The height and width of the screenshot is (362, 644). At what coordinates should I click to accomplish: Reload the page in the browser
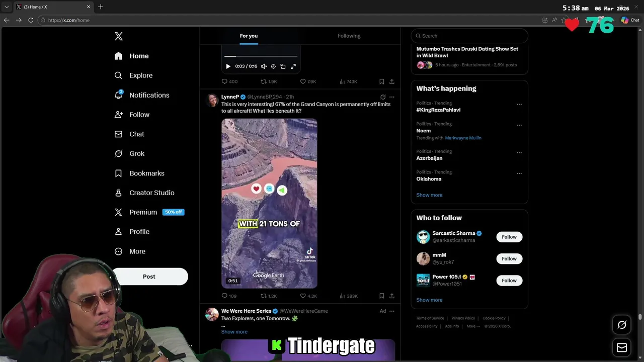pos(31,20)
